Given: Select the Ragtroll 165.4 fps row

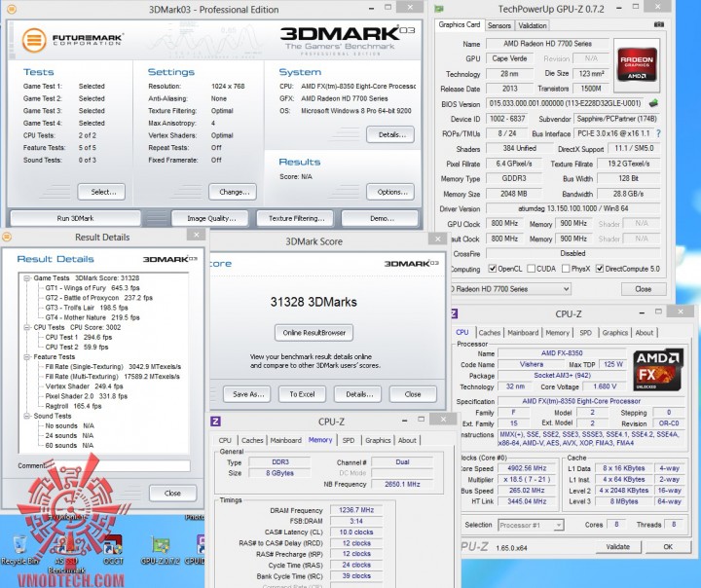Looking at the screenshot, I should [x=73, y=406].
